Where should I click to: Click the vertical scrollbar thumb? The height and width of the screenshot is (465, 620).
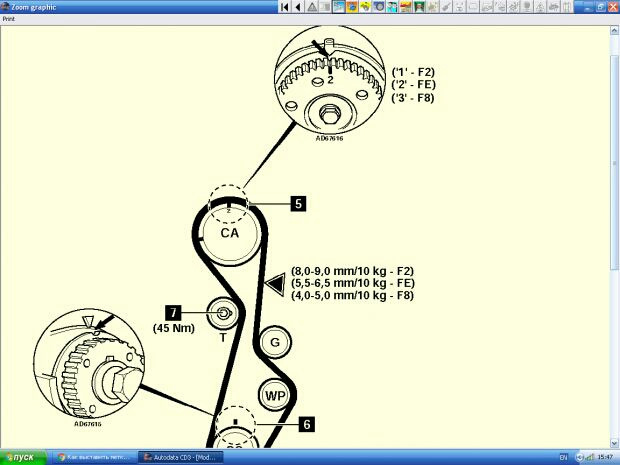(x=615, y=162)
